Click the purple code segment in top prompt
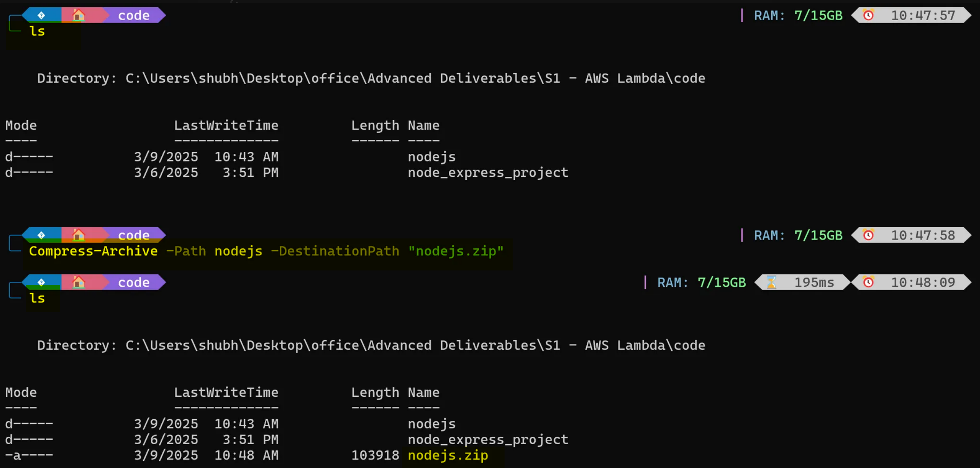 point(134,15)
